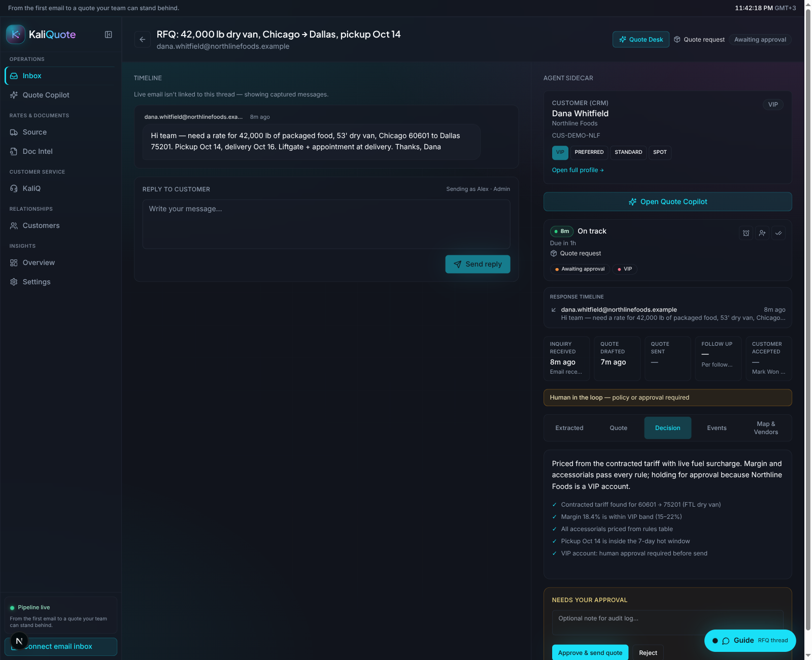
Task: Click the round N badge icon
Action: (19, 641)
